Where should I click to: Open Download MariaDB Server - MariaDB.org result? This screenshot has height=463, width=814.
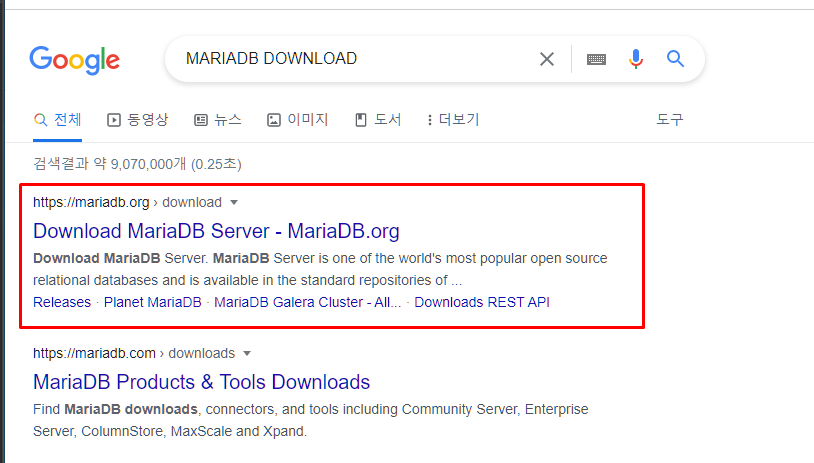click(x=216, y=231)
